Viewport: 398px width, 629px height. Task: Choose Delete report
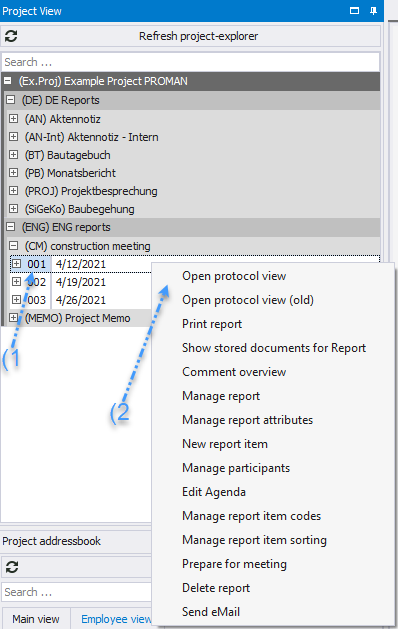[x=216, y=588]
